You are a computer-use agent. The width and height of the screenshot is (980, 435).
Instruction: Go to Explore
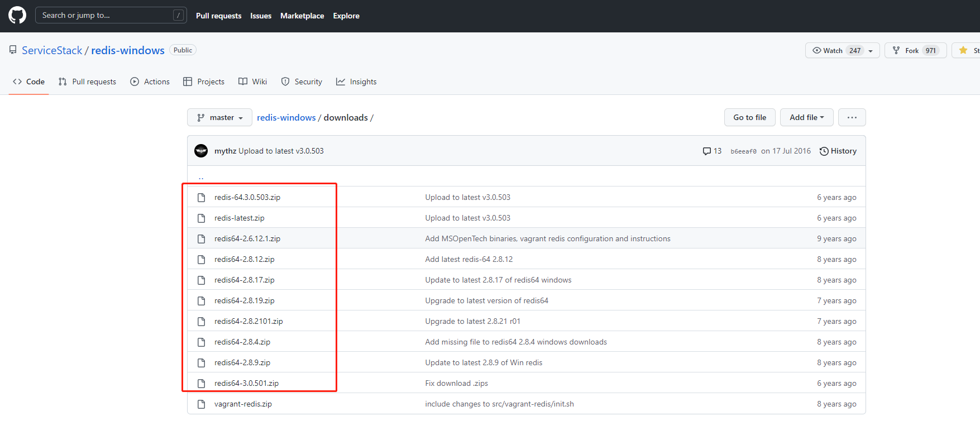(x=346, y=16)
